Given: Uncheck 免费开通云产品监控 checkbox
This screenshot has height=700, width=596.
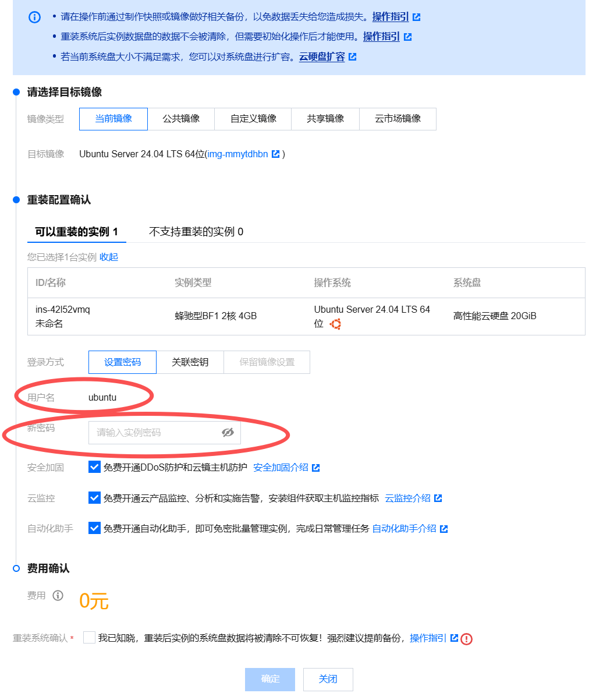Looking at the screenshot, I should coord(94,498).
